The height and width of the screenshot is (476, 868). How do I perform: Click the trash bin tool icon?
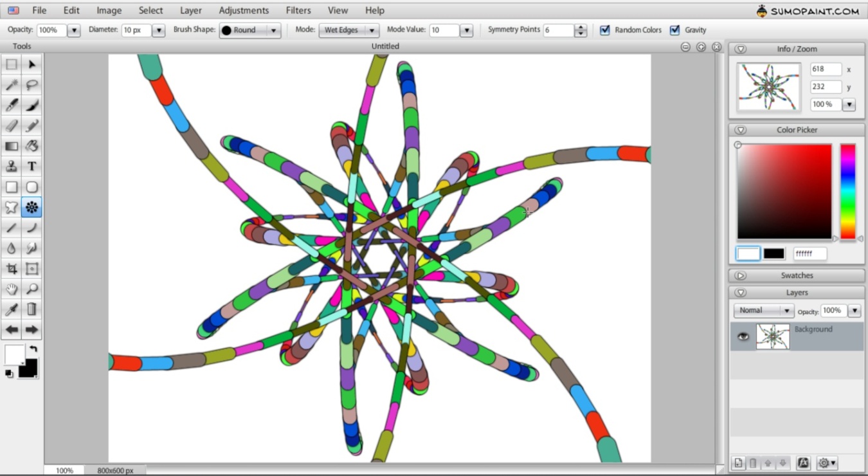[32, 309]
